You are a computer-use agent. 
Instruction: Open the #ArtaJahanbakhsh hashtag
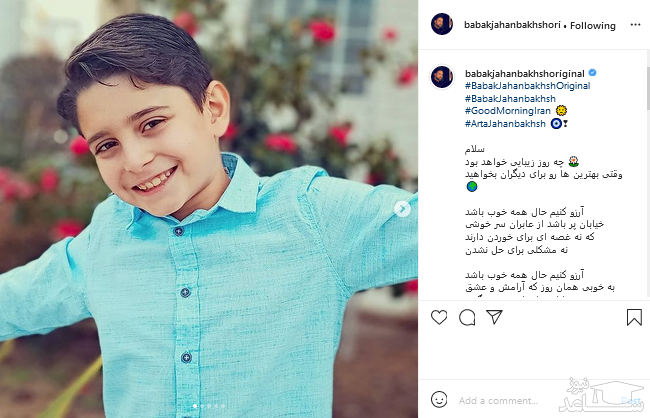tap(505, 124)
